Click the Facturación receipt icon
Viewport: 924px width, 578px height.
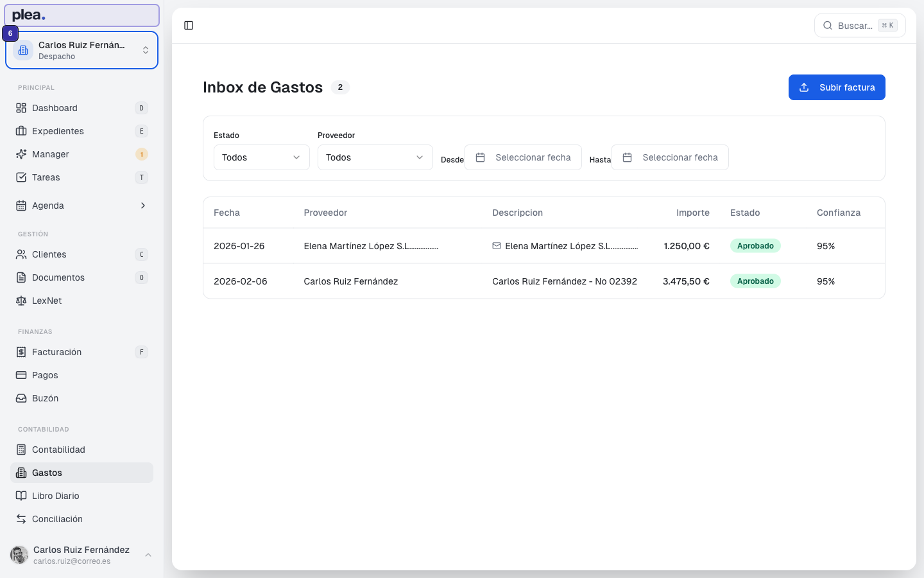[21, 352]
